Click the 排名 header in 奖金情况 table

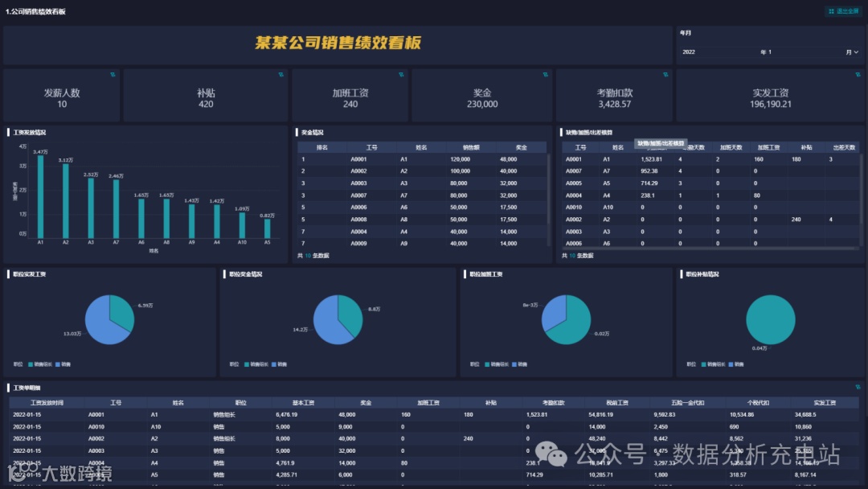pyautogui.click(x=322, y=147)
